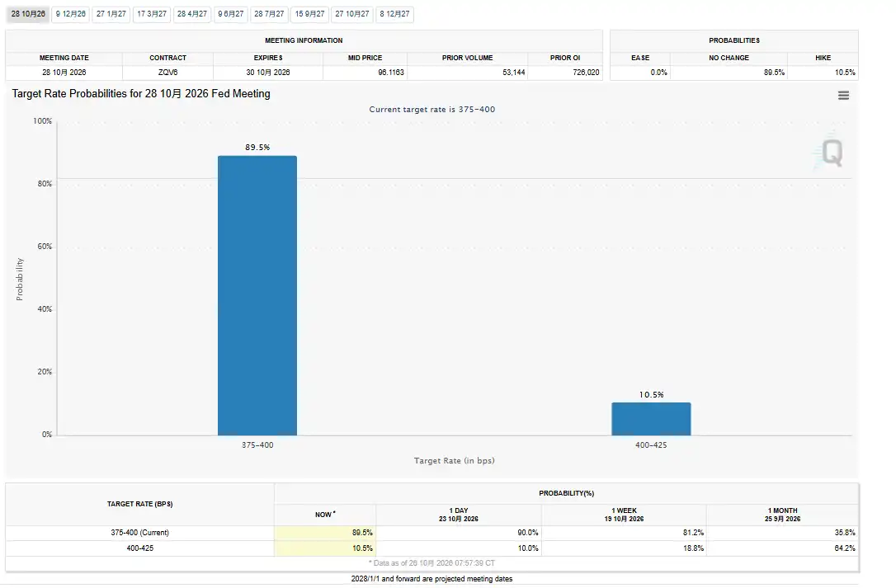Screen dimensions: 896x588
Task: Click the 1 WEEK value 81.2%
Action: (x=693, y=533)
